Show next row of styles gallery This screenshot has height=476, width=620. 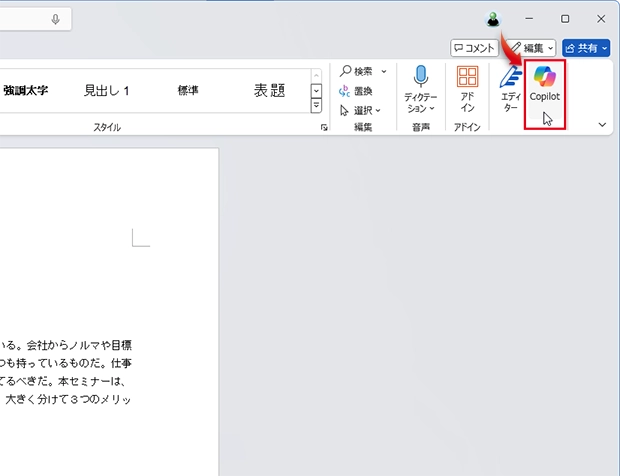[316, 91]
